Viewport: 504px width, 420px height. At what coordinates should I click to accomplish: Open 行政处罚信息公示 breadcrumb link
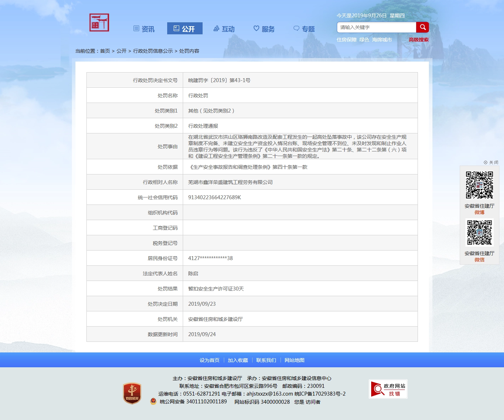pyautogui.click(x=153, y=51)
